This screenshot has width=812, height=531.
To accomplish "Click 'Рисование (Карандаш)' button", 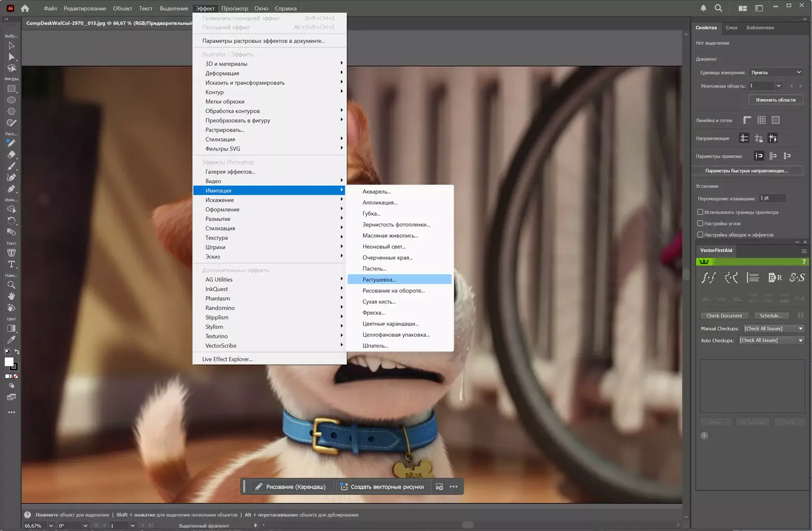I will [x=291, y=487].
